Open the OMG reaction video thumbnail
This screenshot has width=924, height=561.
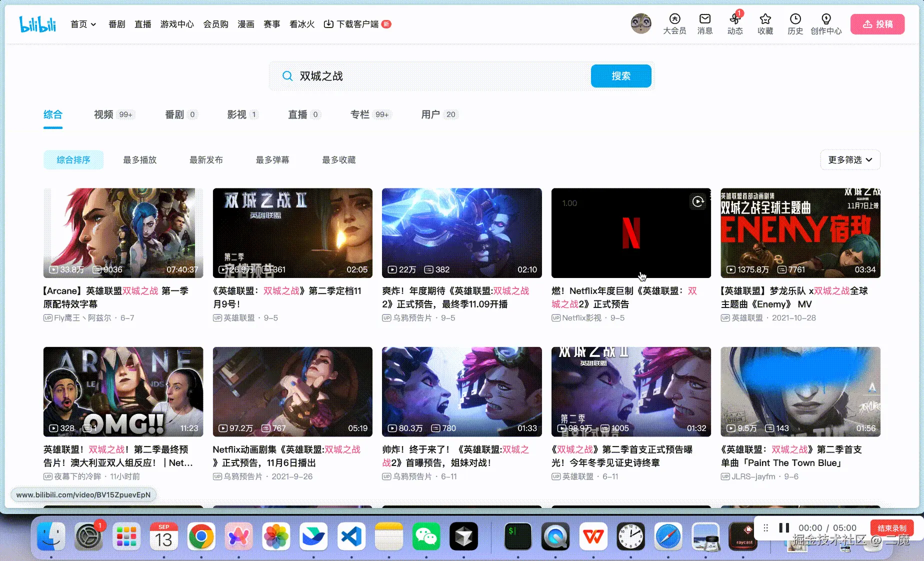pyautogui.click(x=123, y=391)
